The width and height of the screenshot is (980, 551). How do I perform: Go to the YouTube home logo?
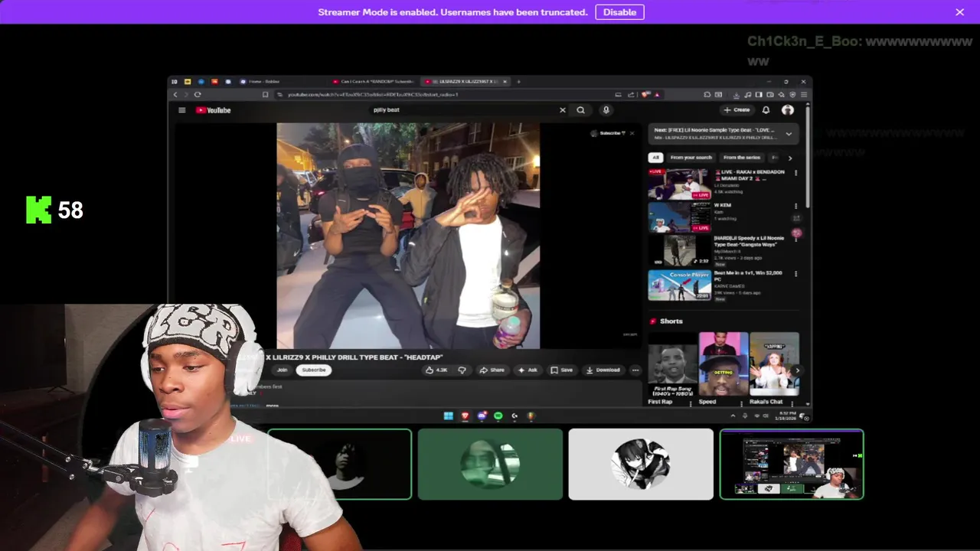(x=214, y=110)
